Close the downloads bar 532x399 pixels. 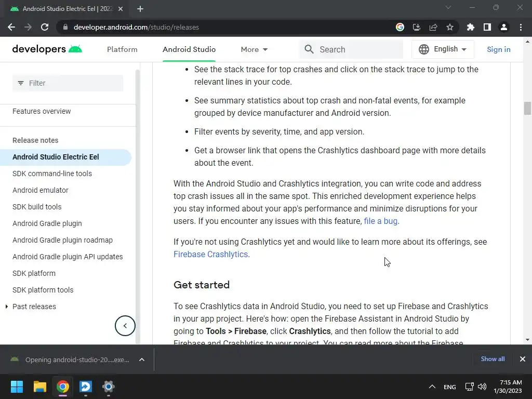point(523,359)
